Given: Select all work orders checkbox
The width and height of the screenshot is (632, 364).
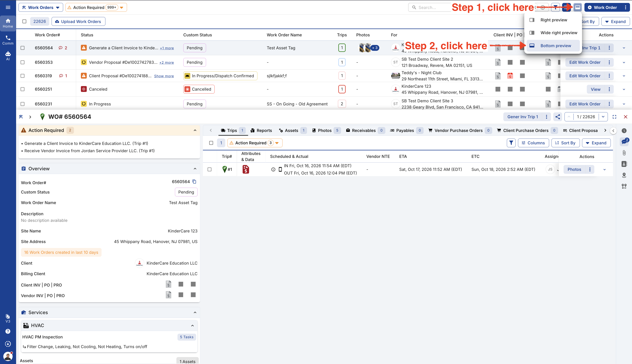Looking at the screenshot, I should [24, 22].
